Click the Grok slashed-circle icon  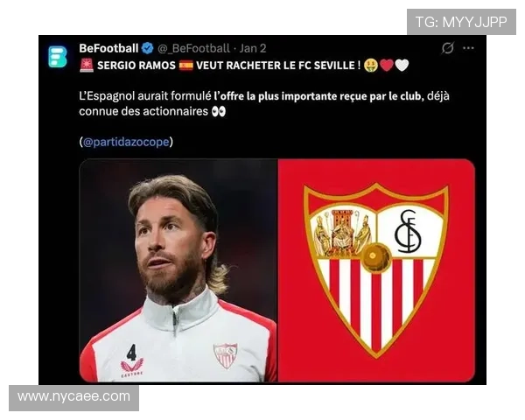[x=447, y=48]
